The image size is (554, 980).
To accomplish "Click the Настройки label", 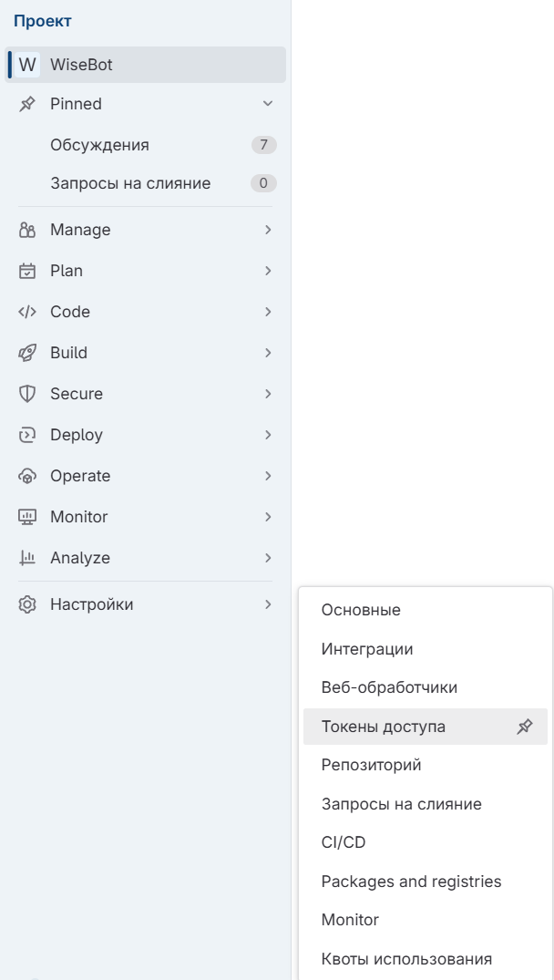I will 92,604.
